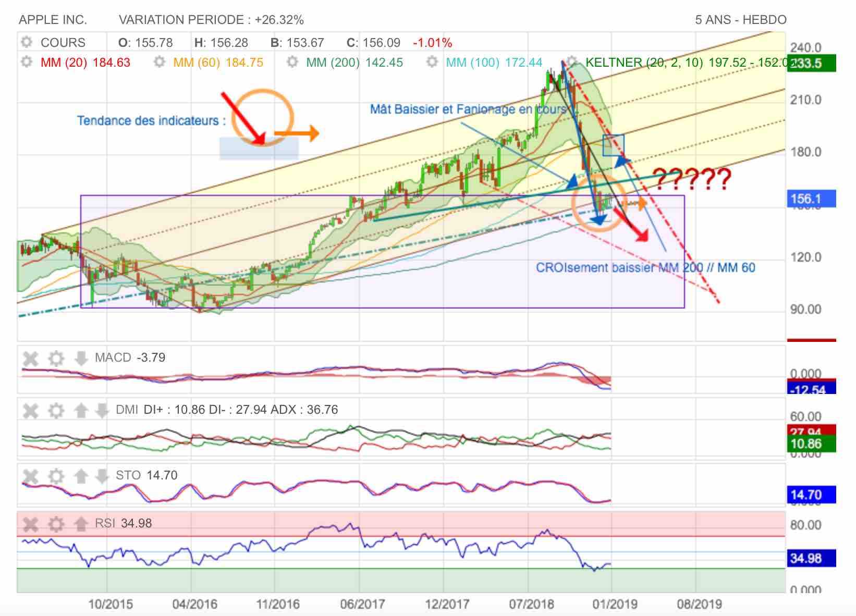Open settings gear for MM (60)

160,62
